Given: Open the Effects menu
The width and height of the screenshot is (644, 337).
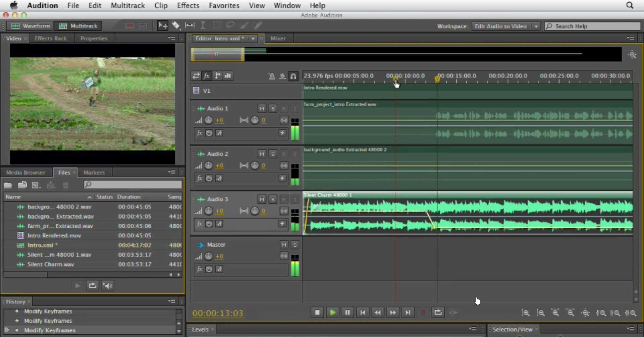Looking at the screenshot, I should [x=188, y=5].
